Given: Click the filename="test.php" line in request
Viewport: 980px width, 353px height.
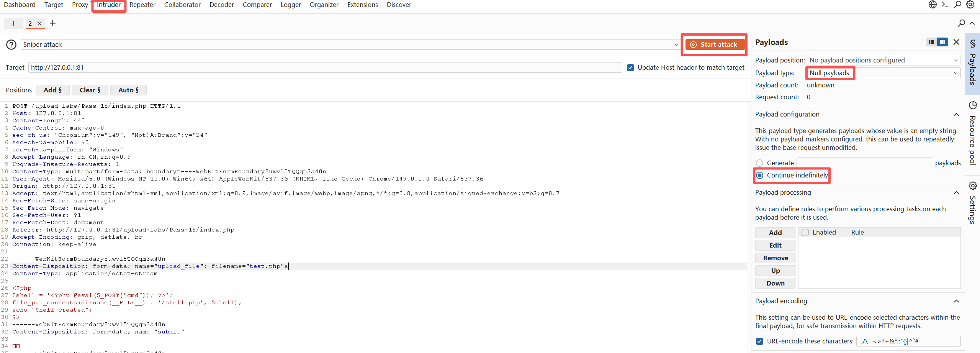Looking at the screenshot, I should (150, 266).
